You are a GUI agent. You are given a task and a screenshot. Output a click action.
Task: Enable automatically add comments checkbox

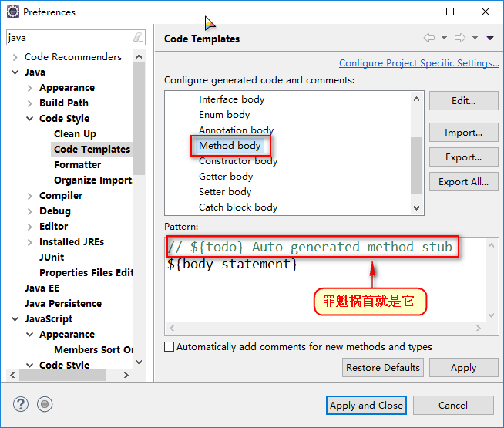coord(169,347)
